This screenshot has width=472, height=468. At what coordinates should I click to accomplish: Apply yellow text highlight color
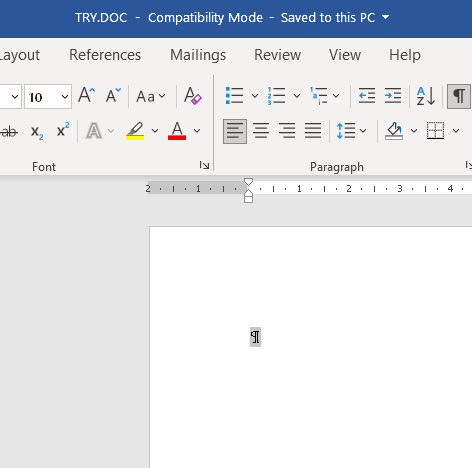135,131
